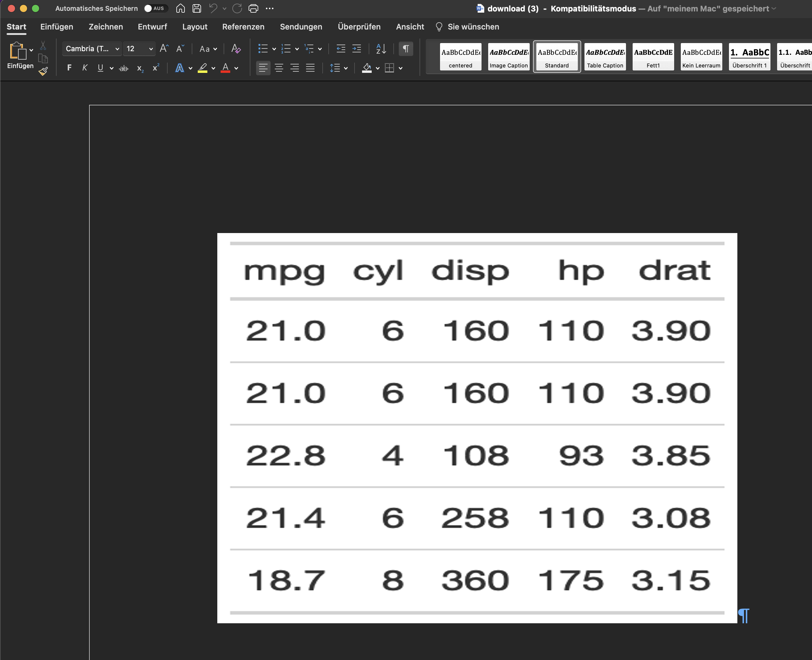Apply red font color
The height and width of the screenshot is (660, 812).
coord(225,68)
